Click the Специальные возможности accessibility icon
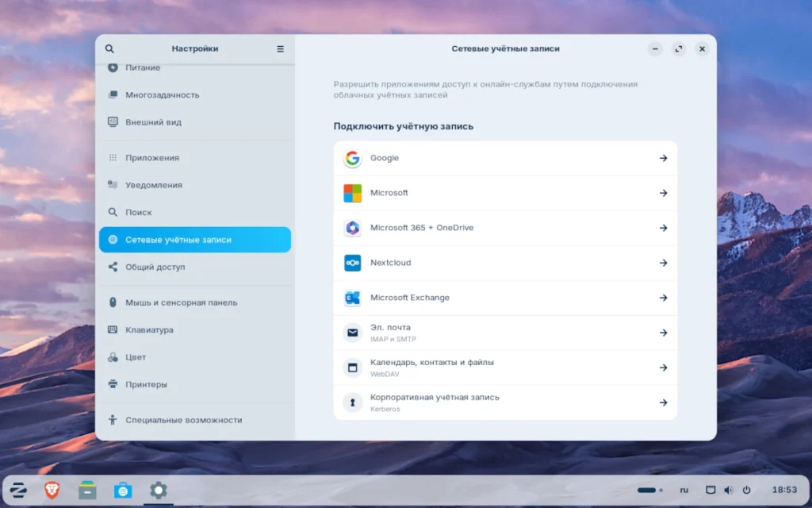 pyautogui.click(x=113, y=420)
